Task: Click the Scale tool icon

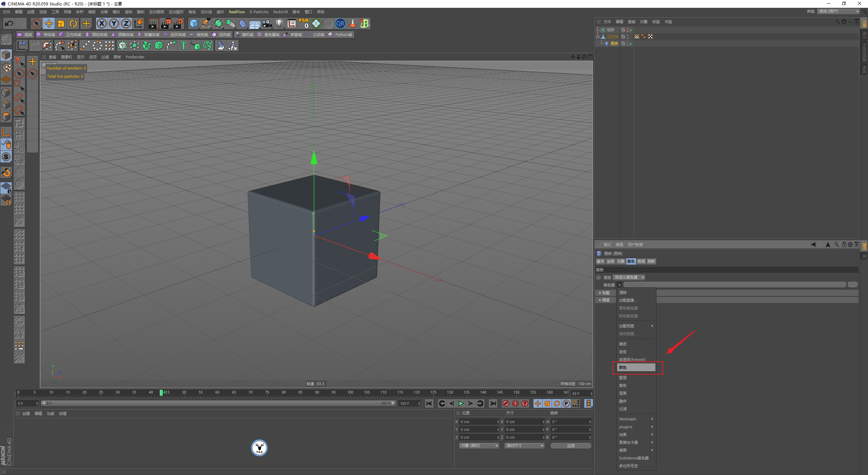Action: tap(61, 23)
